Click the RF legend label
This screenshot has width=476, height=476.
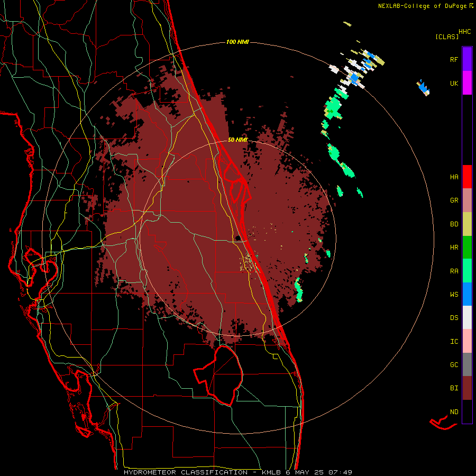coord(454,59)
